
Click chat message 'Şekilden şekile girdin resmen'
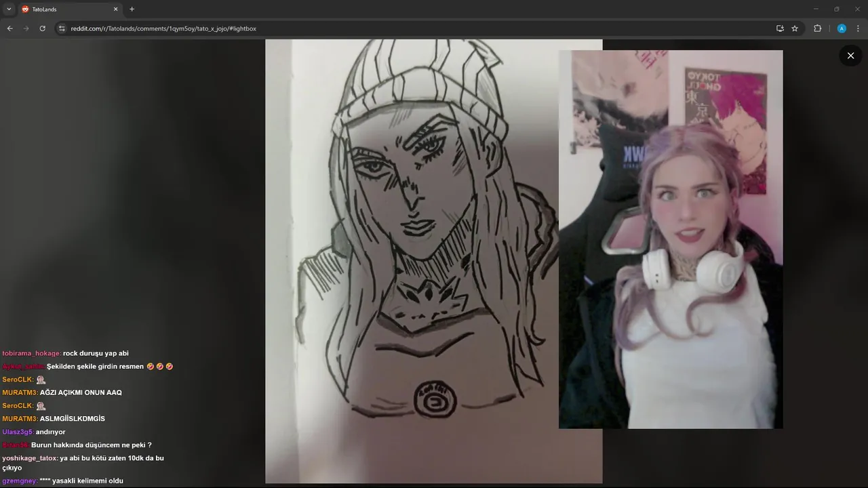coord(95,366)
